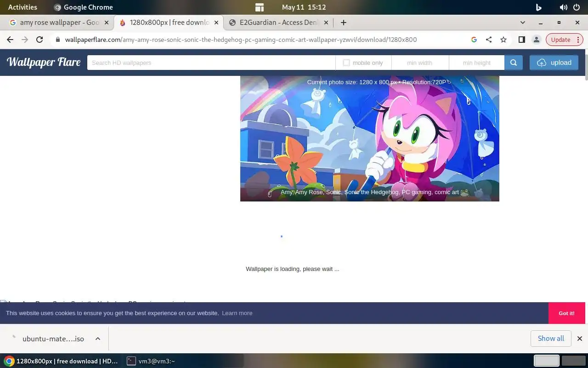Click the Amy Rose wallpaper preview image
Image resolution: width=588 pixels, height=368 pixels.
coord(370,138)
